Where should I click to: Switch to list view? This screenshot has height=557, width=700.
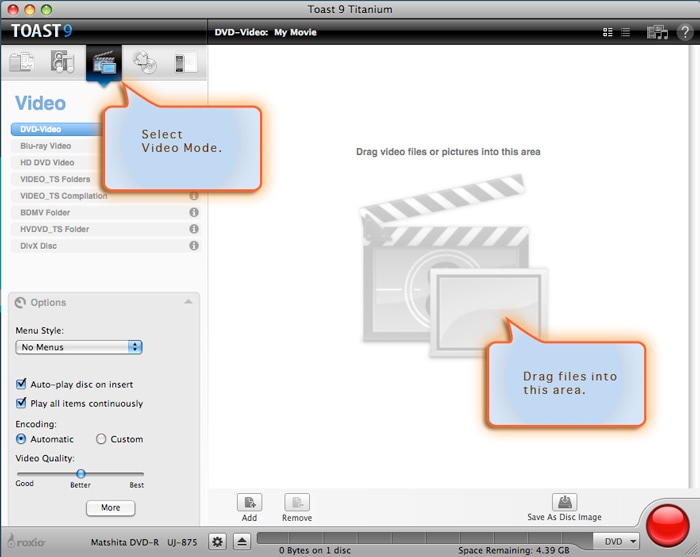coord(625,32)
